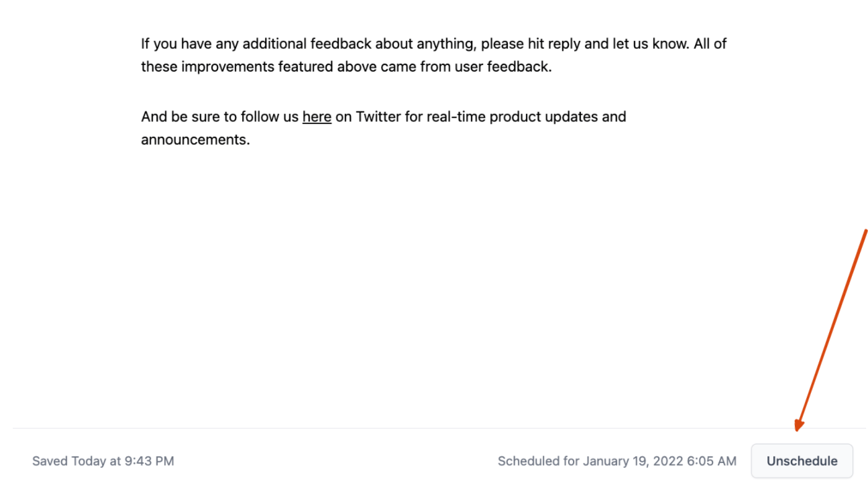The width and height of the screenshot is (868, 504).
Task: Open the underlined "here" Twitter link
Action: tap(317, 117)
